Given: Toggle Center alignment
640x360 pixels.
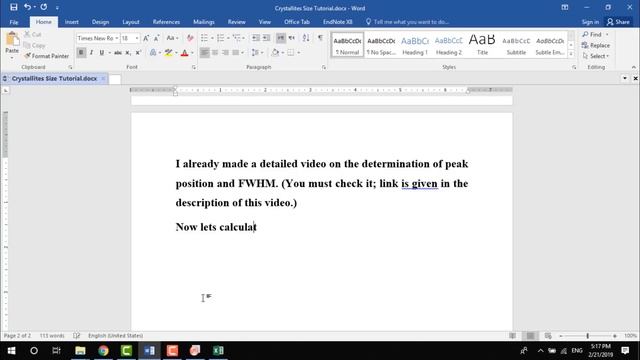Looking at the screenshot, I should 215,53.
